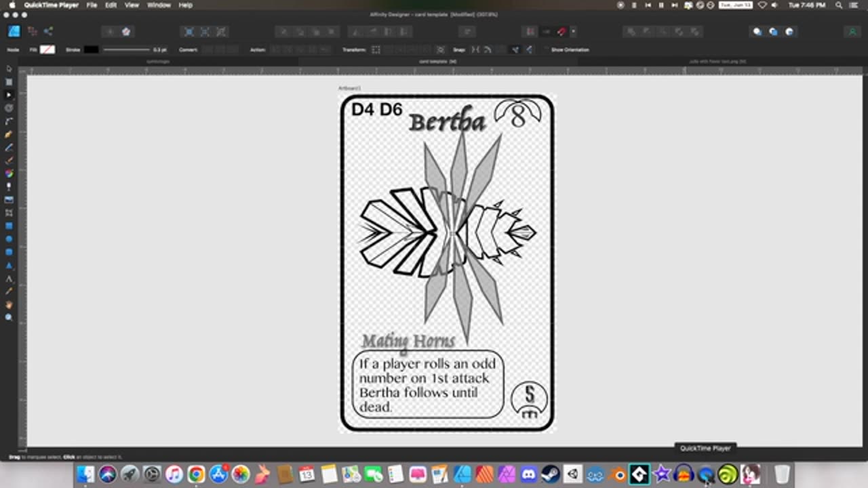Open the Help menu
The height and width of the screenshot is (488, 868).
click(x=185, y=5)
